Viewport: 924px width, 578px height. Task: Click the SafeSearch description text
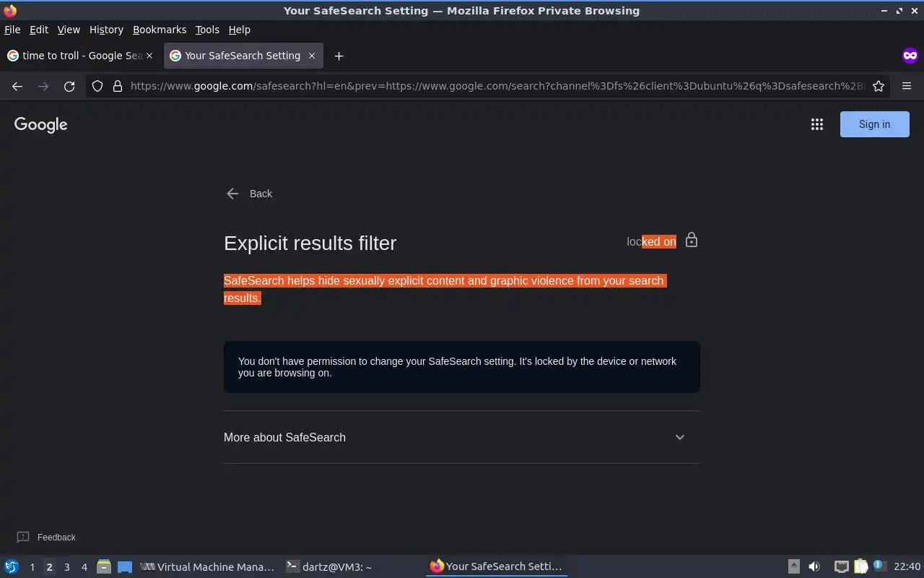(445, 289)
